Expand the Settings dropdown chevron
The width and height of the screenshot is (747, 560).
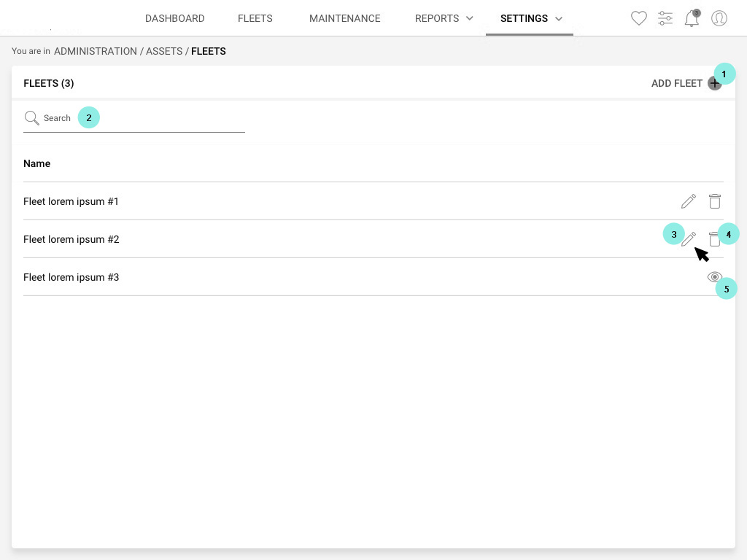tap(559, 18)
